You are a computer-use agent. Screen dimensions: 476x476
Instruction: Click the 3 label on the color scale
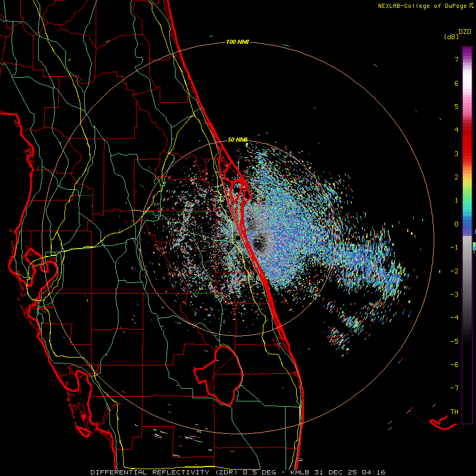[x=456, y=153]
